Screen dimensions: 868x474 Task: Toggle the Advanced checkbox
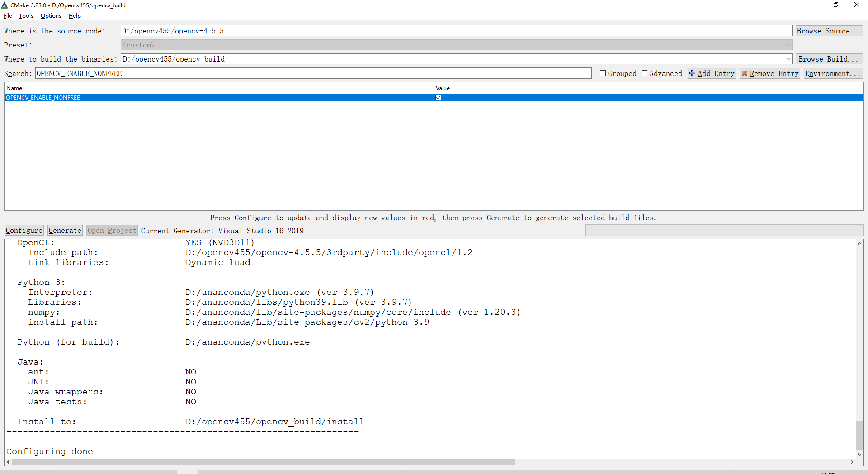click(x=644, y=73)
